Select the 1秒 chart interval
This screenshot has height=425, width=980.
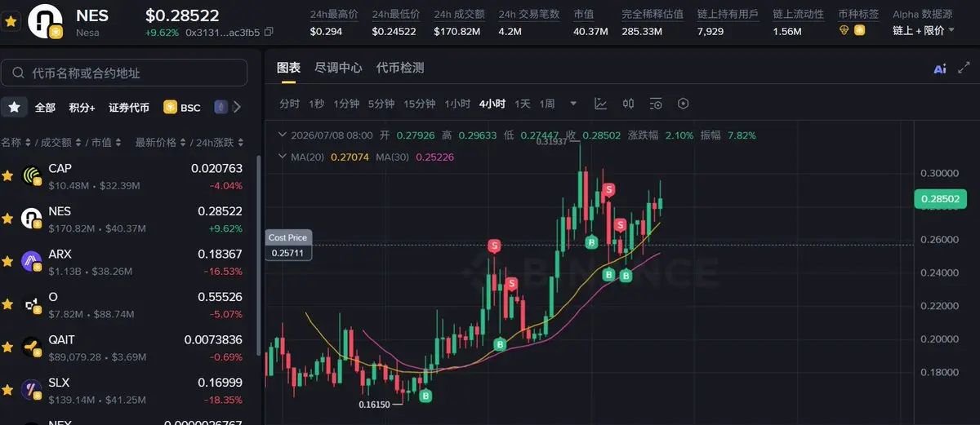pos(316,104)
